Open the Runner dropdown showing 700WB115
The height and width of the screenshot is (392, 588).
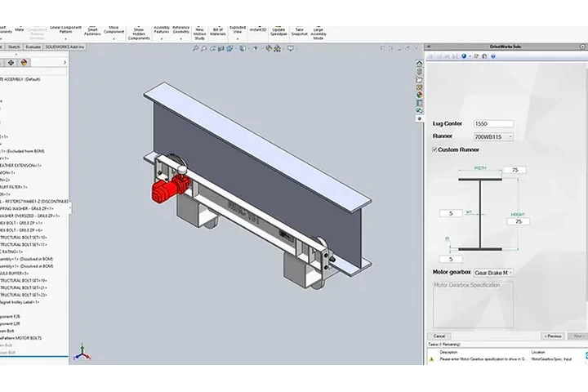coord(493,137)
